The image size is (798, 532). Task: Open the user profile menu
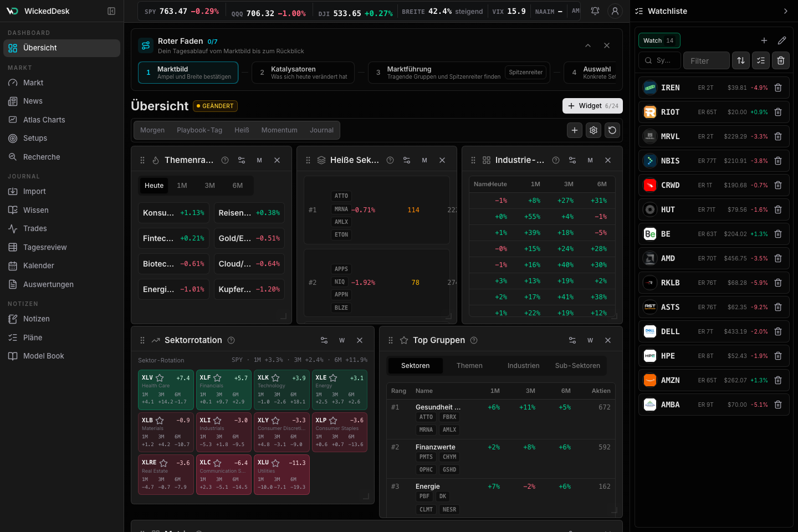[x=614, y=11]
